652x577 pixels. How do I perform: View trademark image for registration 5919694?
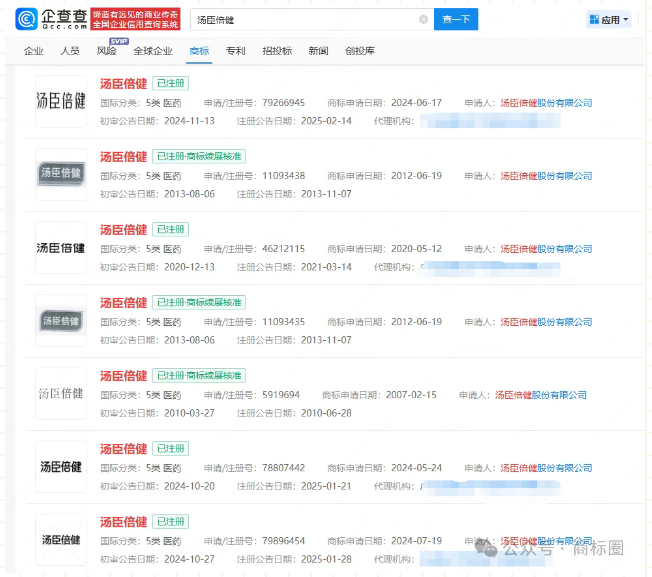pos(60,393)
